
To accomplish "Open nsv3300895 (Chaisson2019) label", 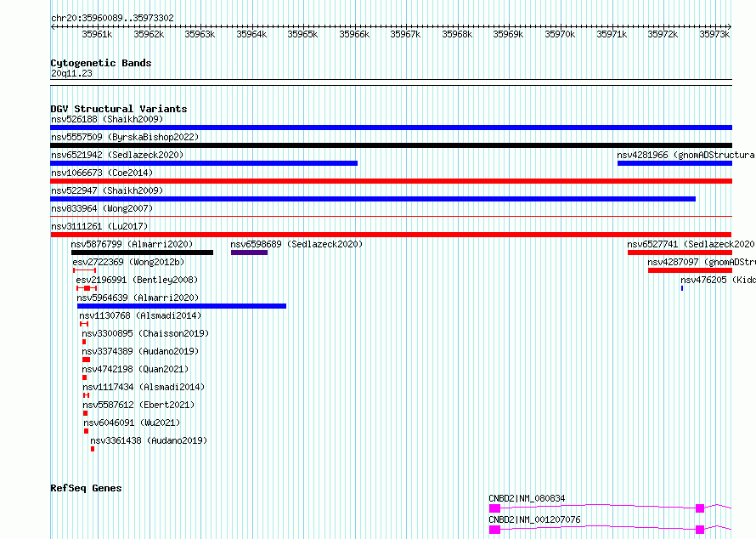I will (145, 333).
